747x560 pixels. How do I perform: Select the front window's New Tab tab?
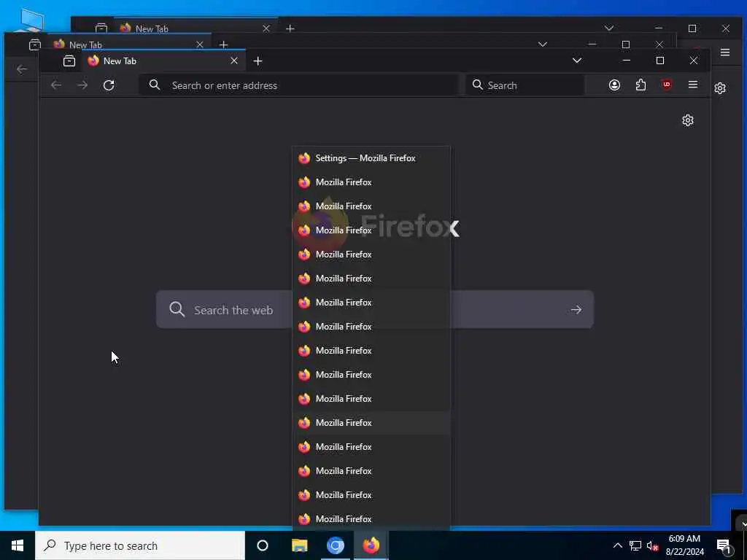[164, 61]
